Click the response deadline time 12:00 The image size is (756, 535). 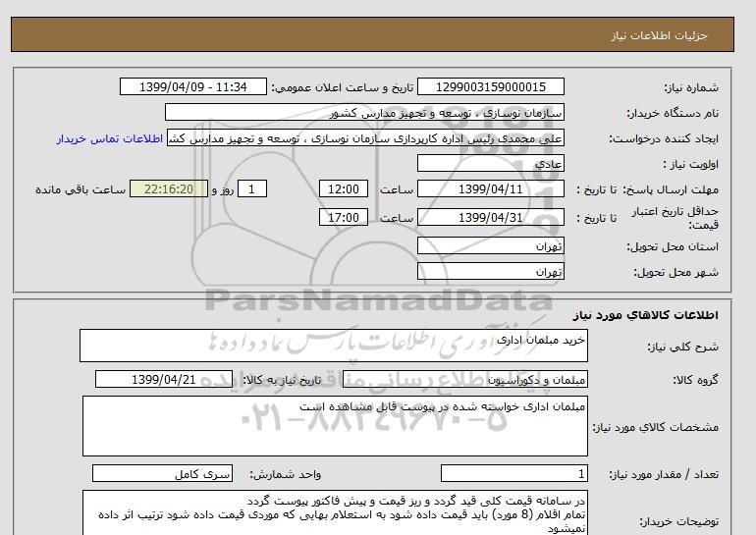[x=344, y=188]
